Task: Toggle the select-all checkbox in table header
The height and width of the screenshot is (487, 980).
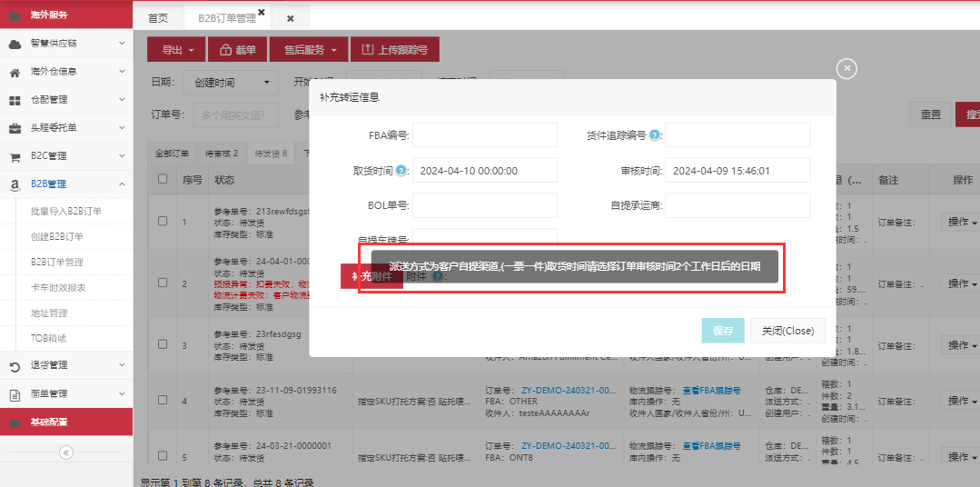Action: coord(163,179)
